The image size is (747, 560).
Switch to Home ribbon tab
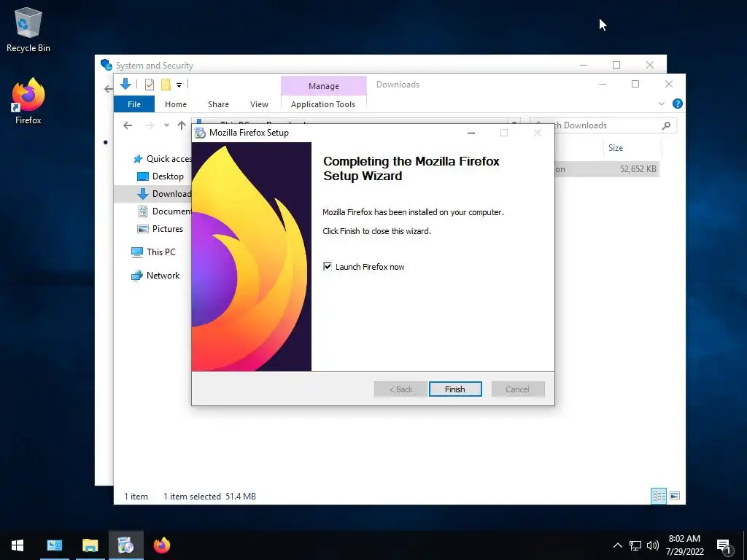click(175, 104)
